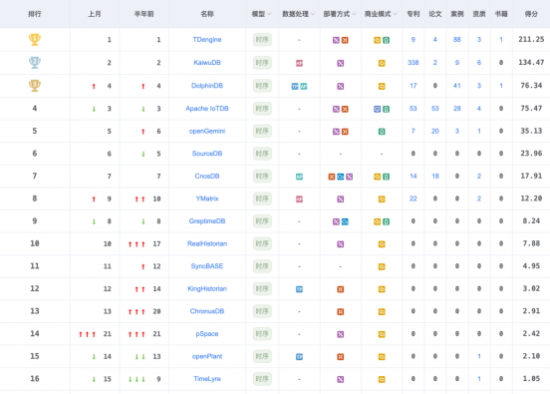Click TDengine's green business model icon

click(x=386, y=40)
